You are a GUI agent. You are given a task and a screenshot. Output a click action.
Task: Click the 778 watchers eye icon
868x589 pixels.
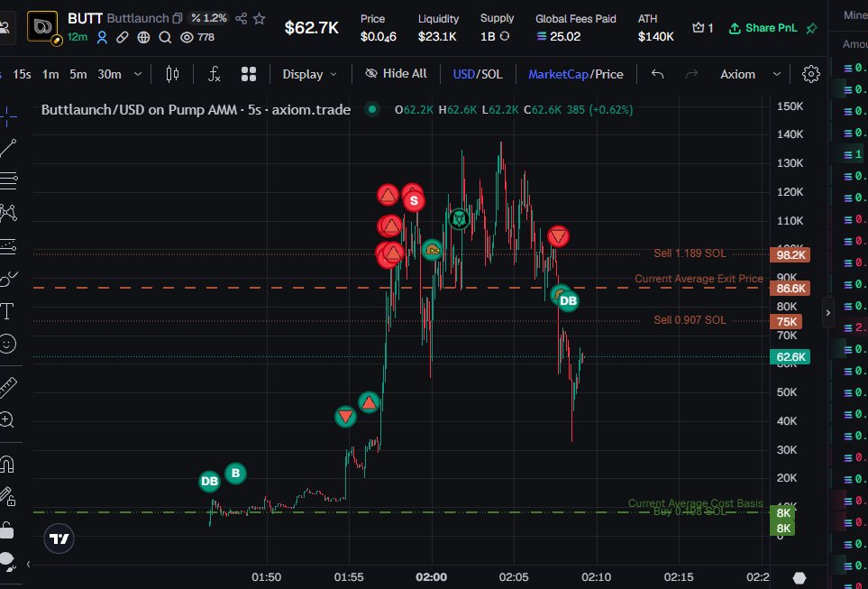click(x=187, y=37)
